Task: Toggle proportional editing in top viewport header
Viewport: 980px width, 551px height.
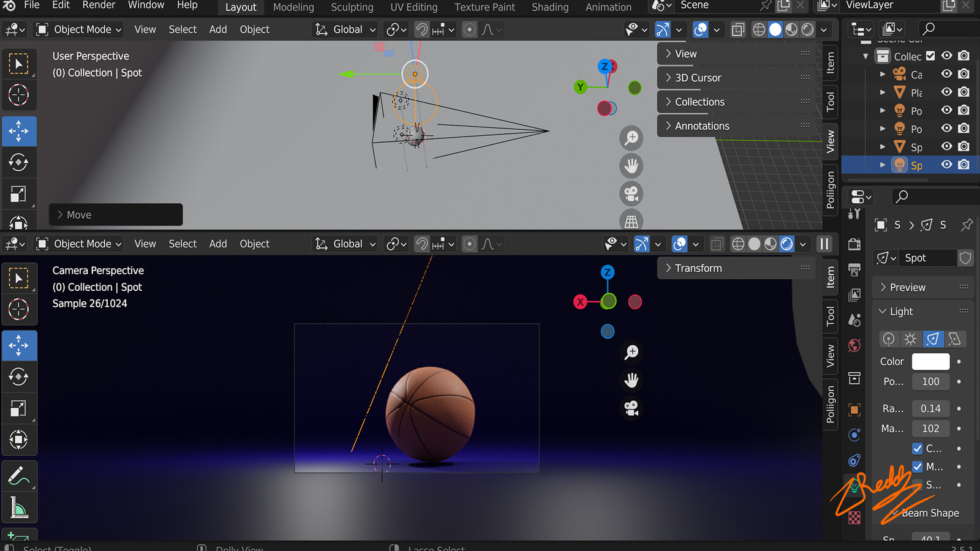Action: 469,29
